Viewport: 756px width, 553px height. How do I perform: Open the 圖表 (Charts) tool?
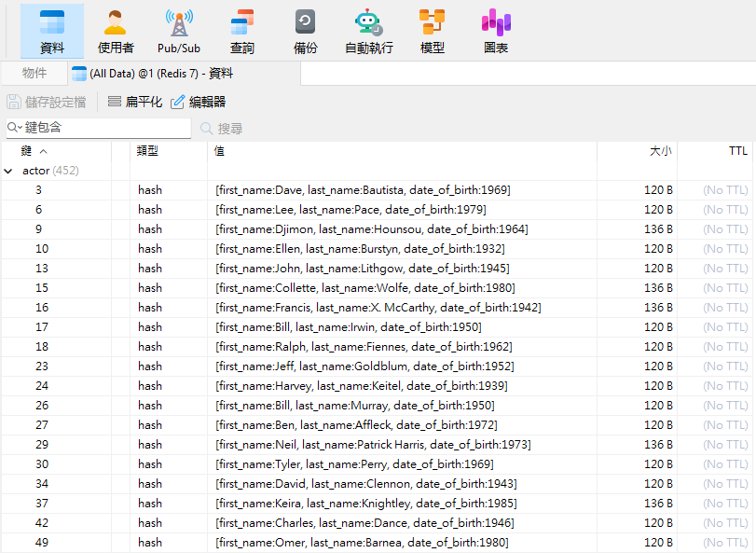point(495,31)
